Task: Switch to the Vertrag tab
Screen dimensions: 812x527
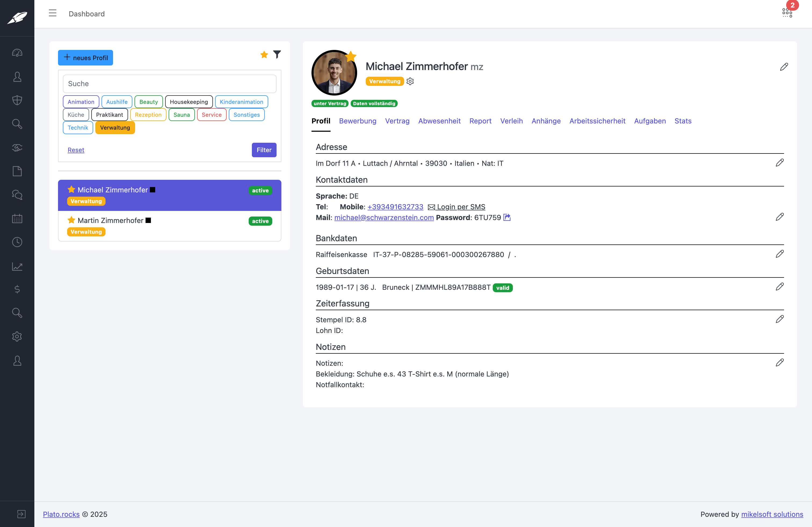Action: point(397,121)
